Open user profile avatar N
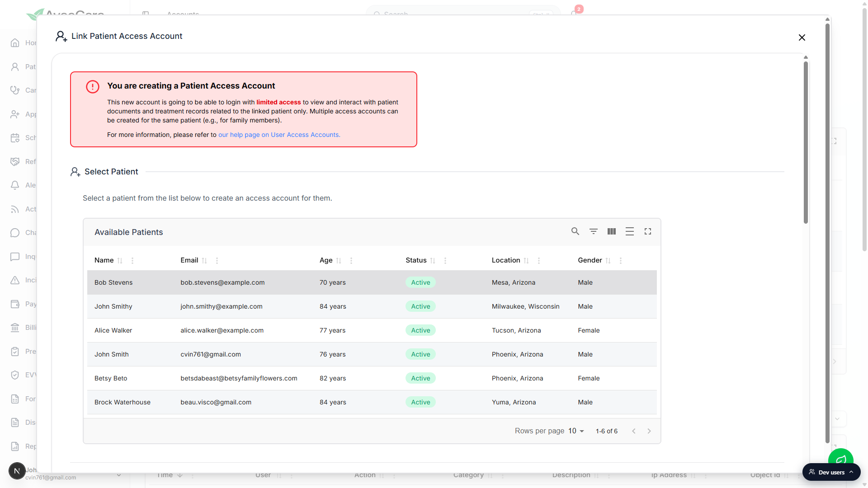 coord(17,471)
